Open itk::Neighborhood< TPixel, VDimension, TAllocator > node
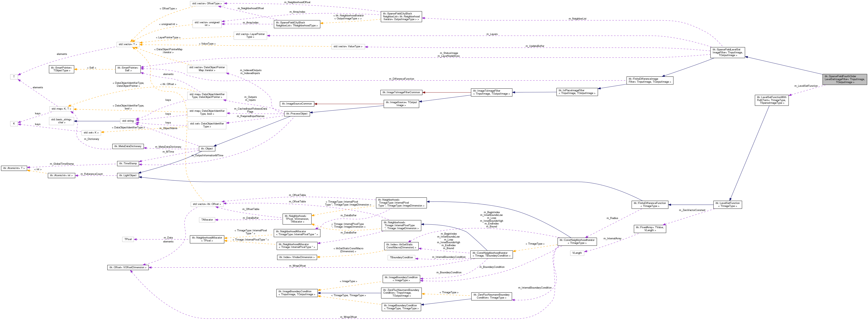The height and width of the screenshot is (320, 868). click(x=297, y=219)
